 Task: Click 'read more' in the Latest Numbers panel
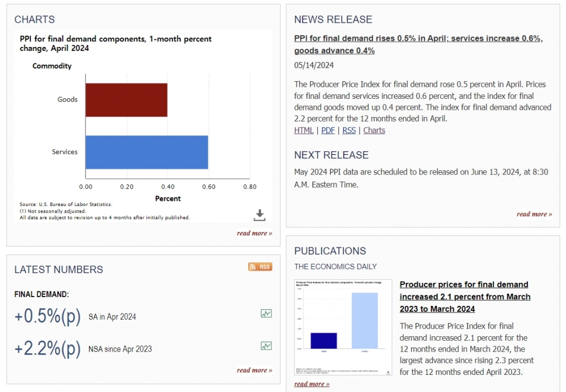pos(254,370)
